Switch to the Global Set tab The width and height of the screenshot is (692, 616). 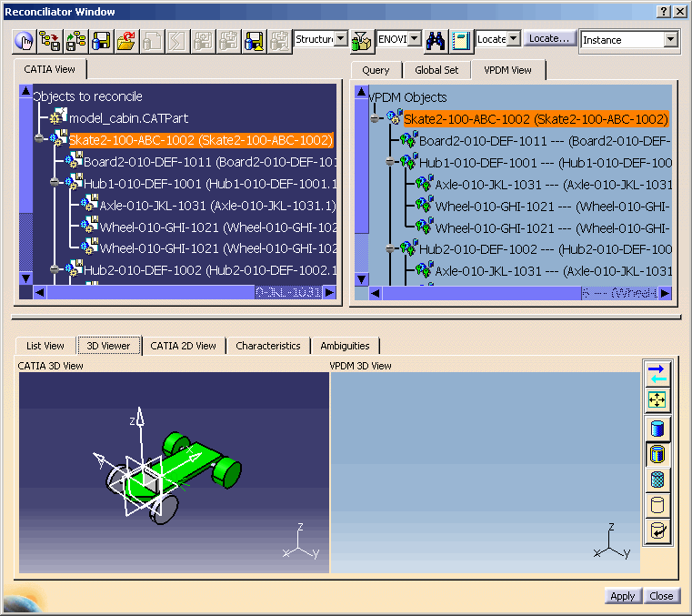point(436,70)
